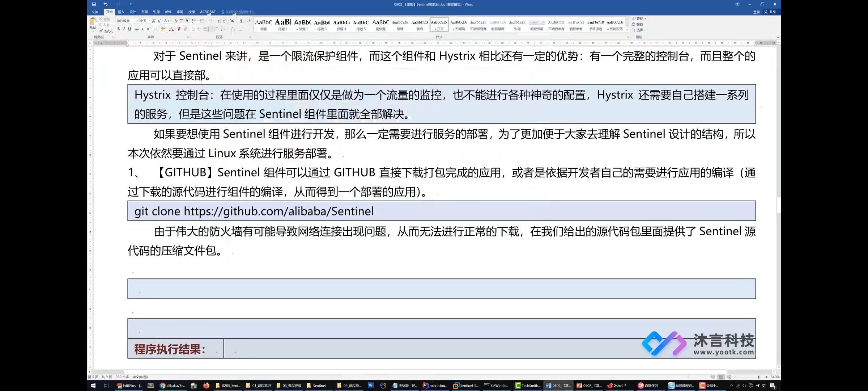This screenshot has width=868, height=391.
Task: Toggle underline formatting
Action: click(x=129, y=29)
